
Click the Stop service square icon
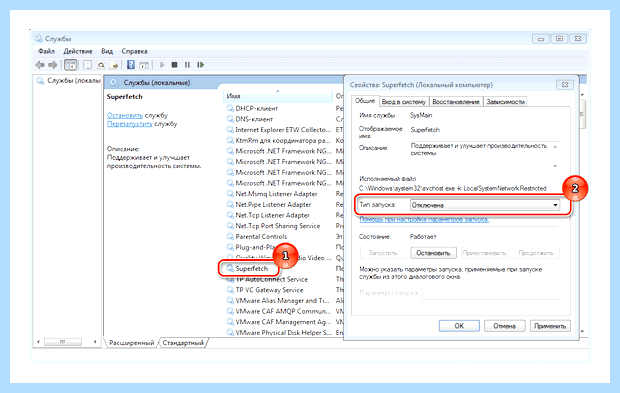tap(174, 65)
